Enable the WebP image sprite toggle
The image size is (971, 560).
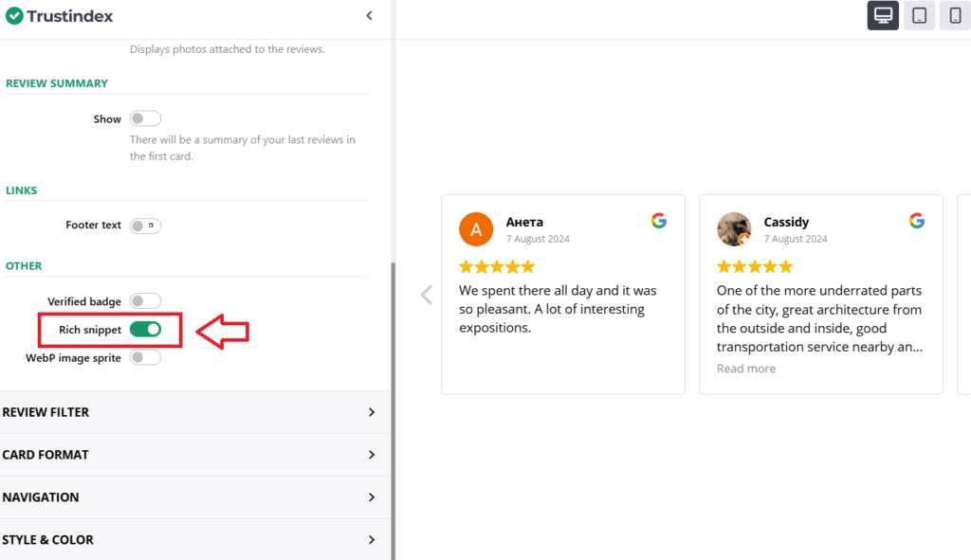145,357
